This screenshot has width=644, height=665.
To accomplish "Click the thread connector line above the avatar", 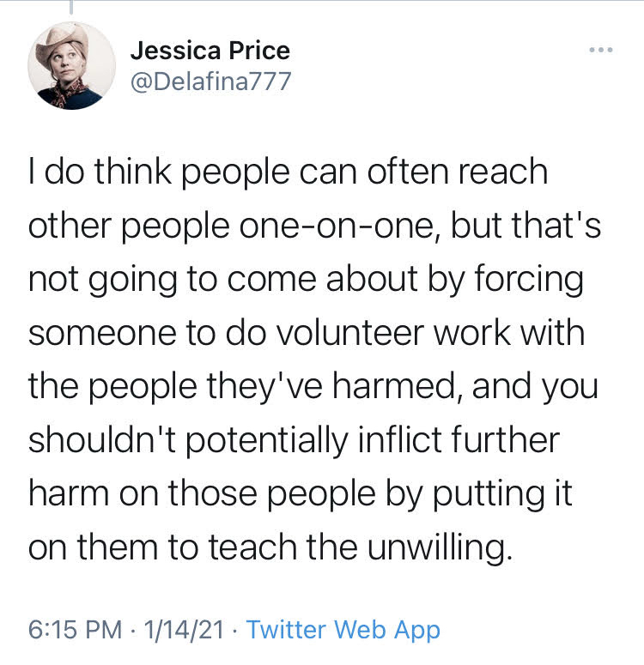I will point(71,8).
